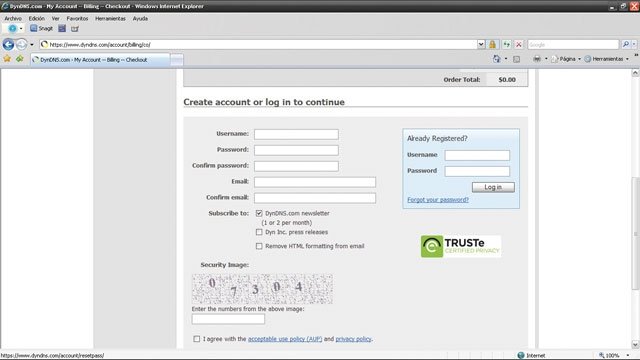Click the browser Forward arrow button
This screenshot has width=640, height=360.
(x=22, y=44)
